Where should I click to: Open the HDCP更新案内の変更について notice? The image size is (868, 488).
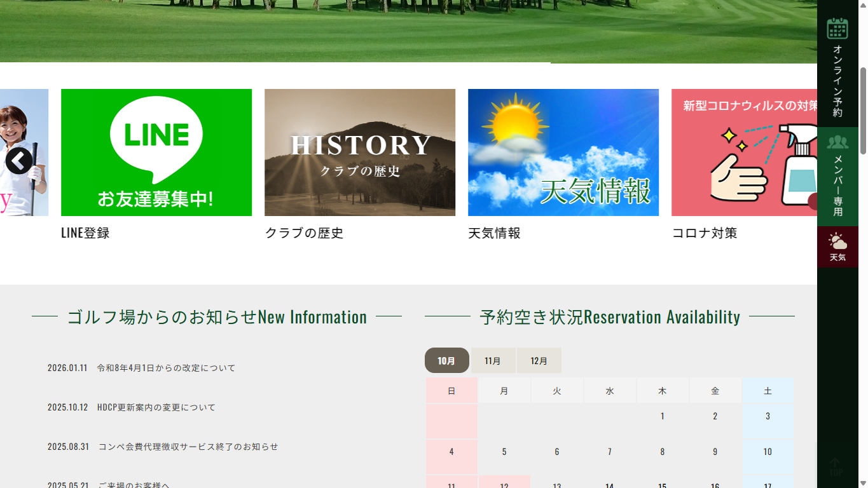[156, 407]
